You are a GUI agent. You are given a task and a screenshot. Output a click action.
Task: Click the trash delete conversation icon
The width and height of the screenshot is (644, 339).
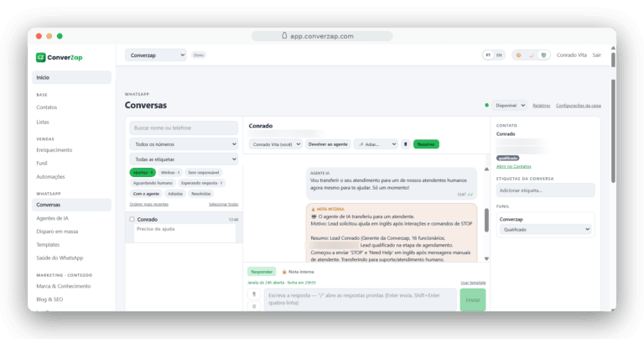coord(405,144)
